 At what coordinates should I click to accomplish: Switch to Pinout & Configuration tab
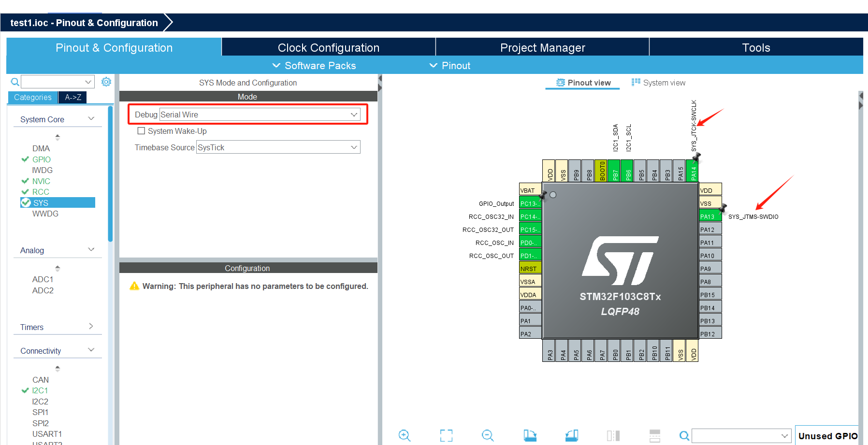click(114, 47)
